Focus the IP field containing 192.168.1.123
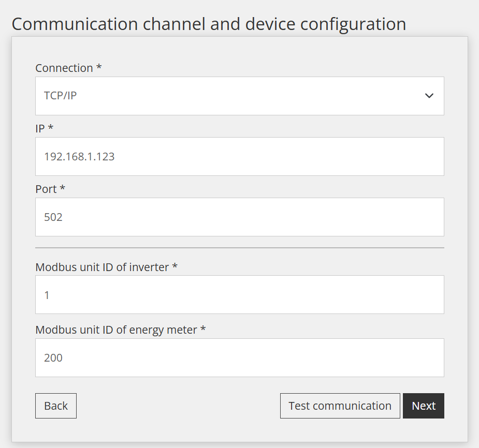This screenshot has height=448, width=479. pos(239,156)
